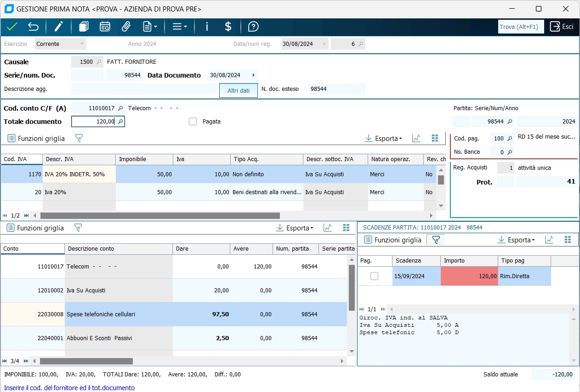Click the Altri dati button
The width and height of the screenshot is (580, 392).
239,91
